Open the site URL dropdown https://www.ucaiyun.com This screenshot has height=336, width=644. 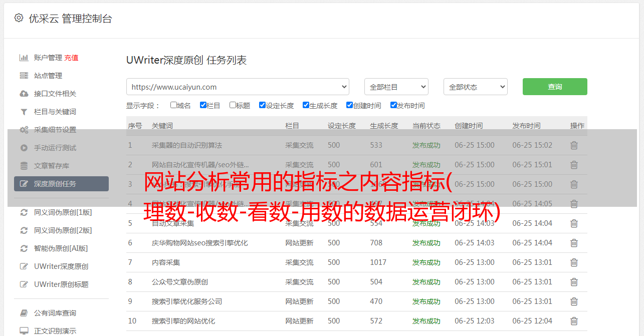238,87
